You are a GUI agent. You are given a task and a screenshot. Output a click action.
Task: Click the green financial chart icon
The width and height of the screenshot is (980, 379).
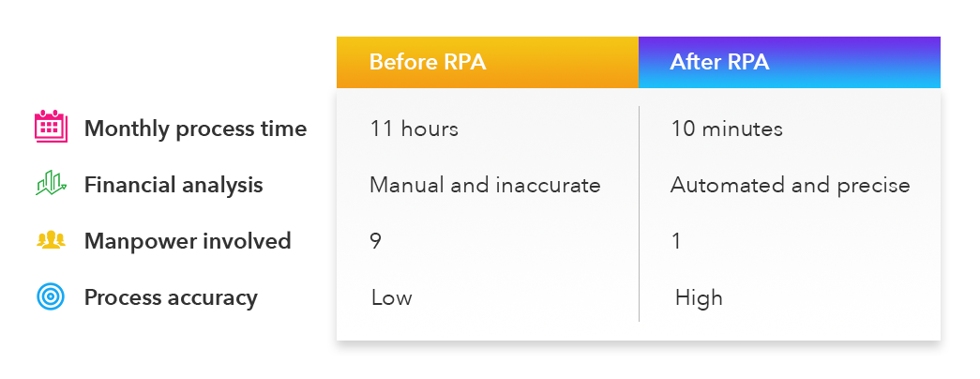pyautogui.click(x=51, y=184)
